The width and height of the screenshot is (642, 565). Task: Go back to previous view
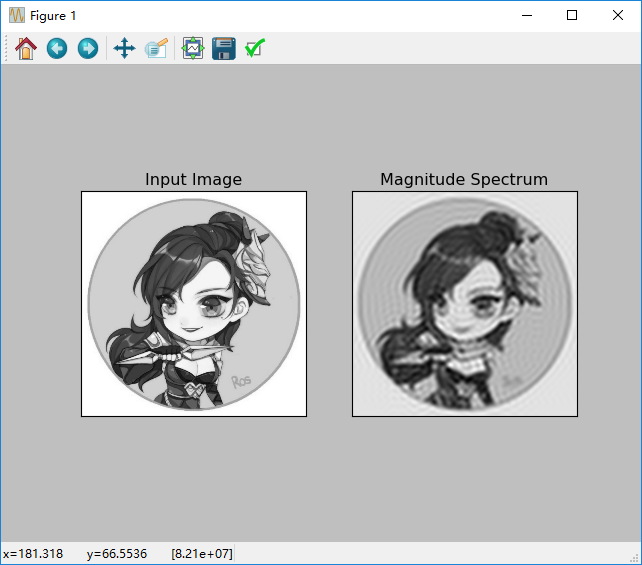pyautogui.click(x=57, y=48)
